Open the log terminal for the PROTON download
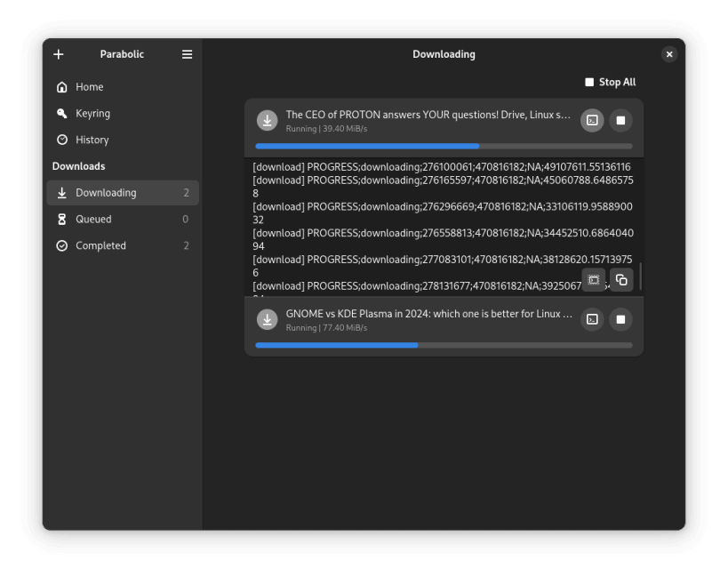 [x=592, y=120]
